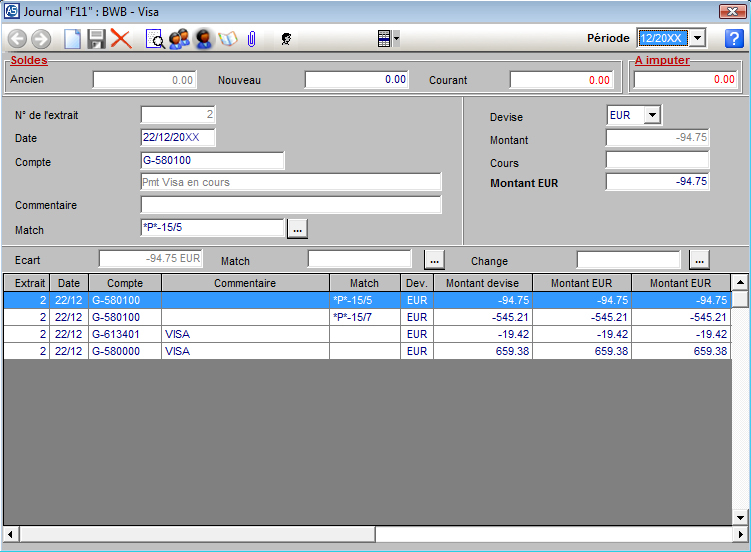751x552 pixels.
Task: Open the Période dropdown
Action: 697,38
